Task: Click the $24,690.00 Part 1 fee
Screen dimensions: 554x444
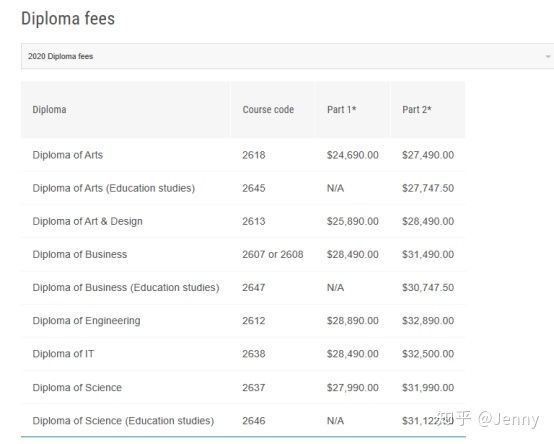Action: pyautogui.click(x=353, y=155)
